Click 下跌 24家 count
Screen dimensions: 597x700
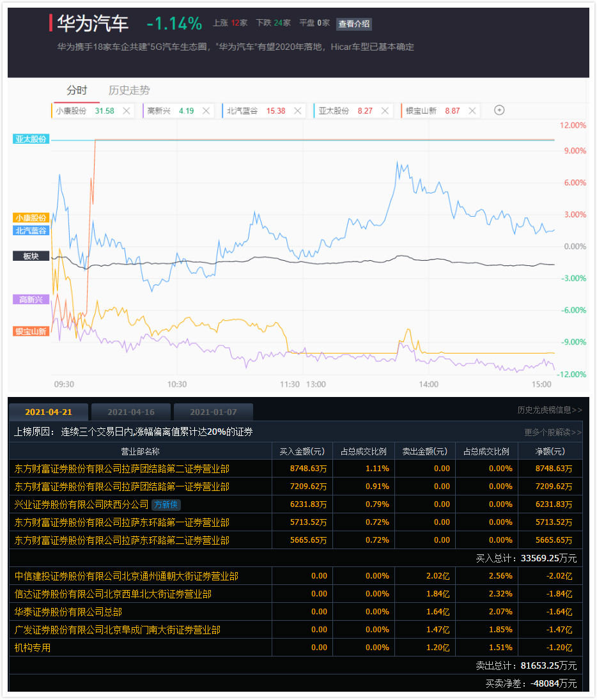point(274,23)
